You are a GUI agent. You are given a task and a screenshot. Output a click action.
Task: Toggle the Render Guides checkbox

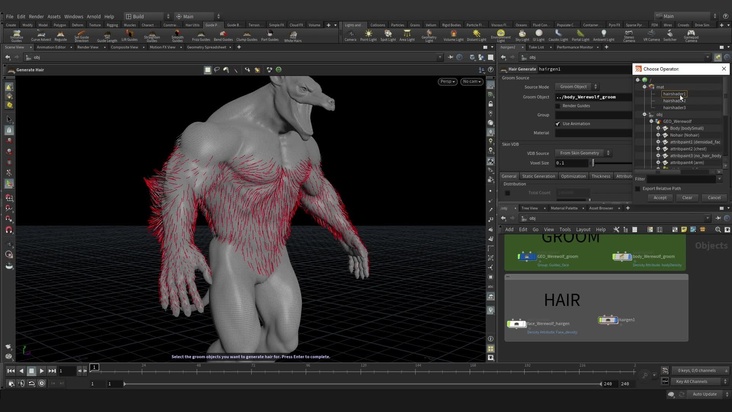pyautogui.click(x=558, y=106)
